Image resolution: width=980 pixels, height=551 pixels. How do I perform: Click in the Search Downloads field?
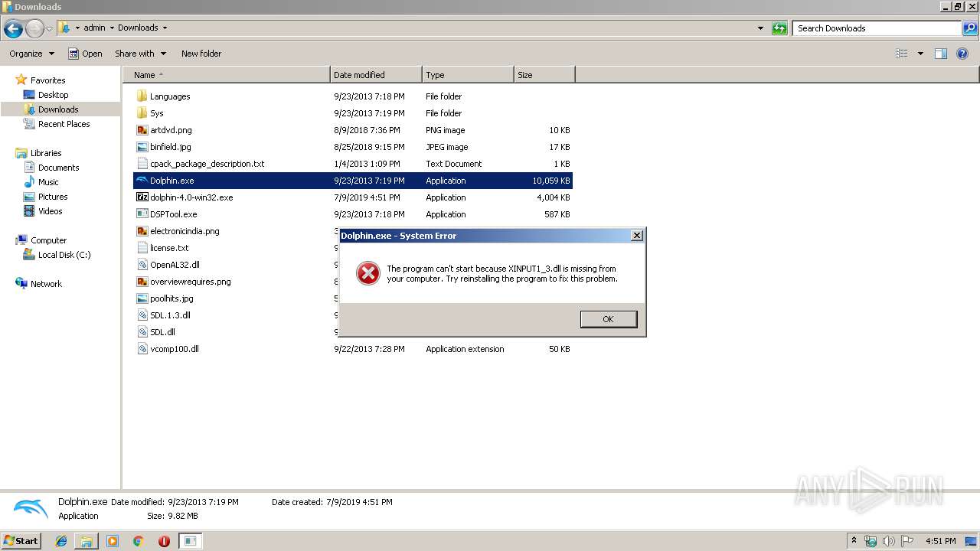tap(877, 28)
